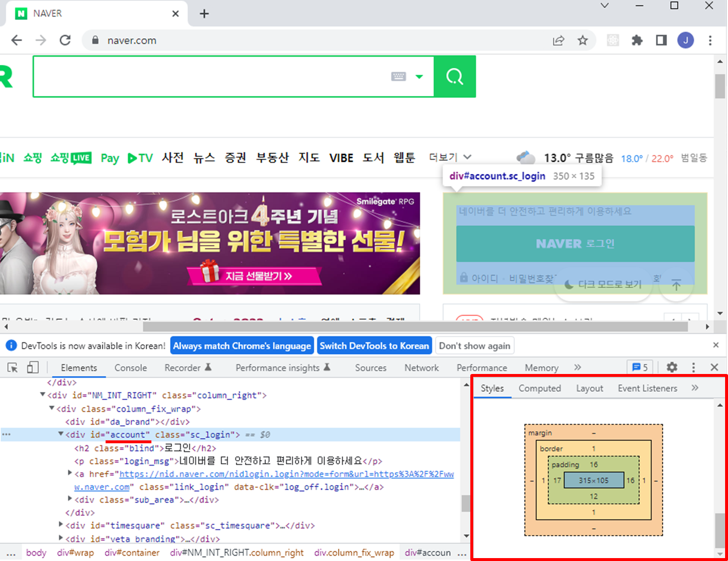Viewport: 728px width, 561px height.
Task: Open DevTools customize three-dot menu
Action: coord(694,367)
